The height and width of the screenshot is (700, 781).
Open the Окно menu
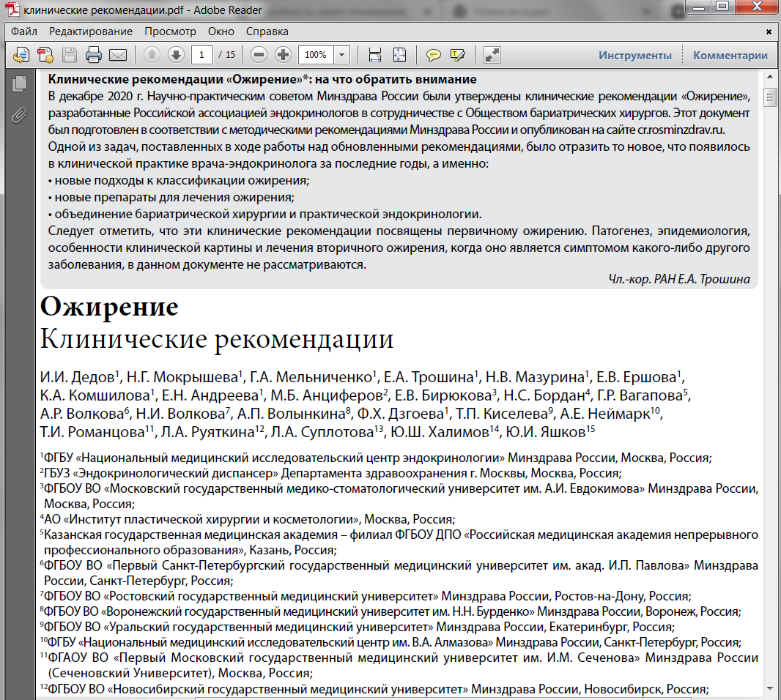click(x=221, y=31)
